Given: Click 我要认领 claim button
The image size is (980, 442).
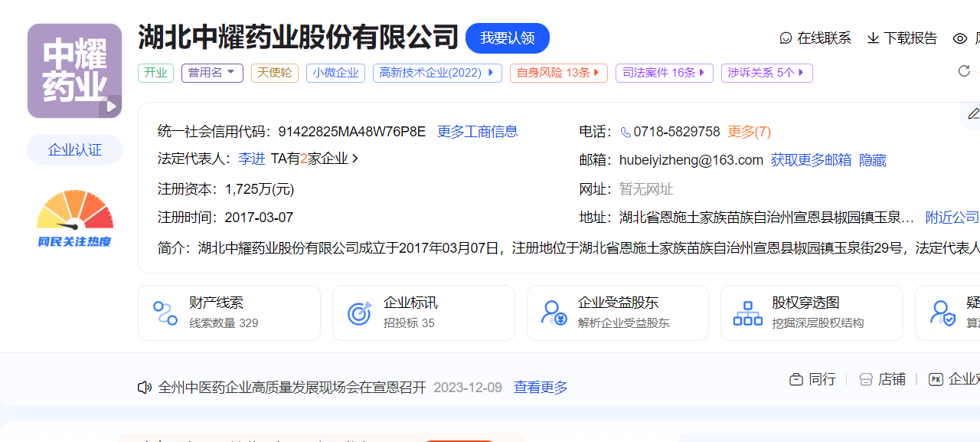Looking at the screenshot, I should 508,38.
